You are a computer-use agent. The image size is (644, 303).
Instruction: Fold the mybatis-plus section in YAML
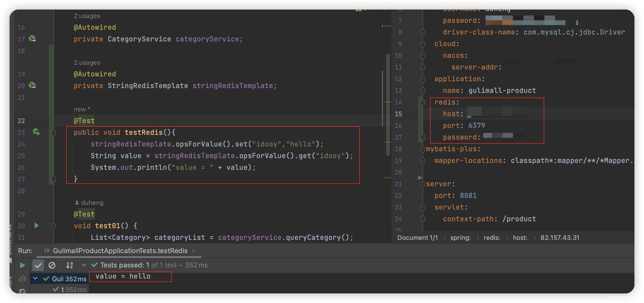tap(423, 149)
